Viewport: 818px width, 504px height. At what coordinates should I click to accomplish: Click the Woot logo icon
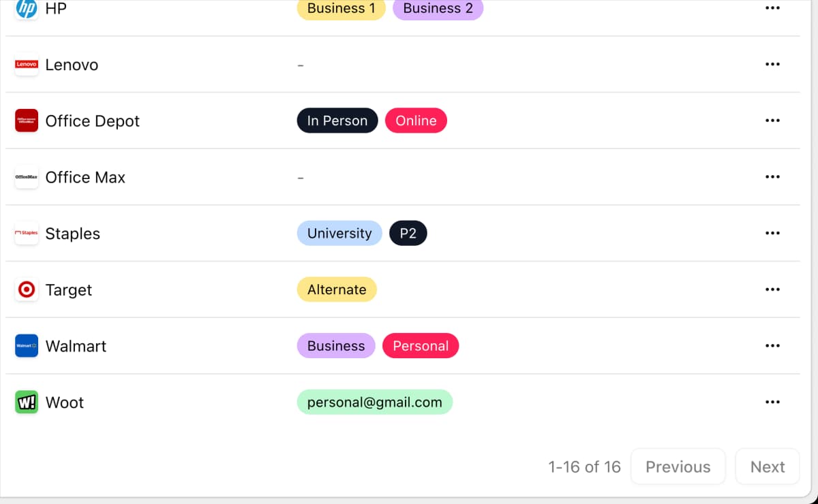(27, 403)
